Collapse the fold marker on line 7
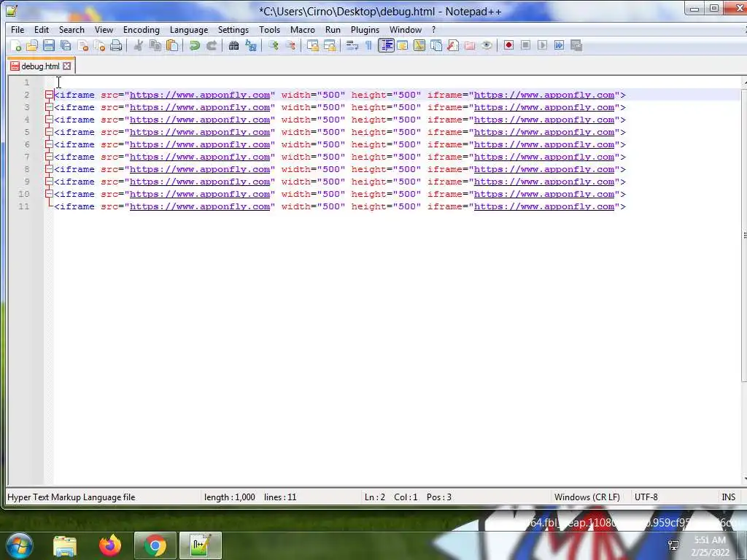Viewport: 747px width, 560px height. pyautogui.click(x=49, y=157)
